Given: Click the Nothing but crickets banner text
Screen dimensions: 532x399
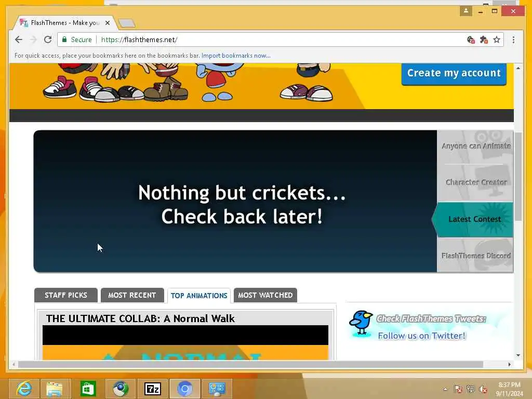Looking at the screenshot, I should point(242,204).
